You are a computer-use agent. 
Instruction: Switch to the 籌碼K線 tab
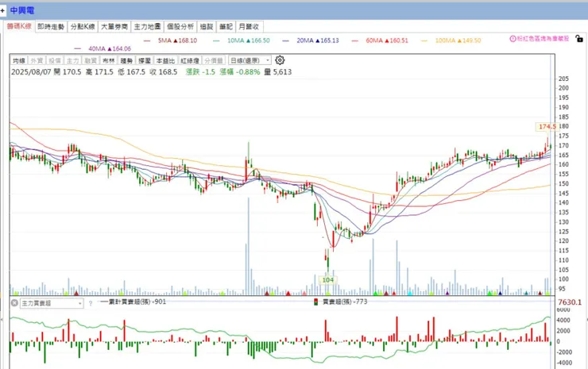tap(19, 26)
